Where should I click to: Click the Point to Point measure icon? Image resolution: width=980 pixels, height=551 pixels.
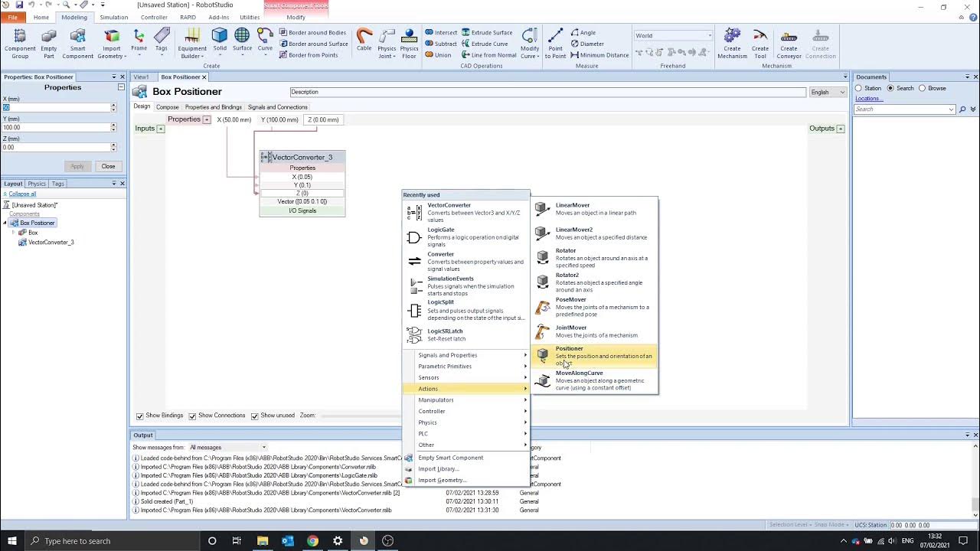(556, 36)
